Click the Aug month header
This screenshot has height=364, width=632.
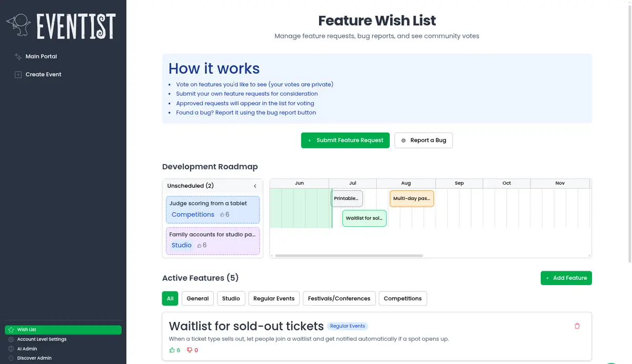coord(406,183)
